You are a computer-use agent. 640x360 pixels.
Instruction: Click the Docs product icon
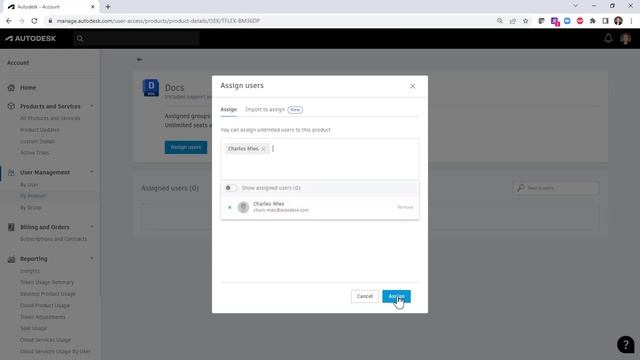pos(151,88)
